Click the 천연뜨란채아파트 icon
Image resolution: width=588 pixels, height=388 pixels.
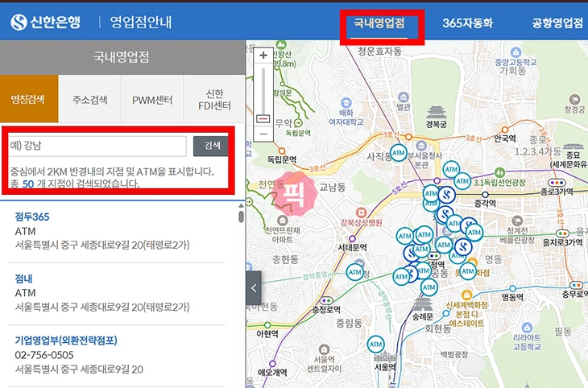(x=282, y=220)
